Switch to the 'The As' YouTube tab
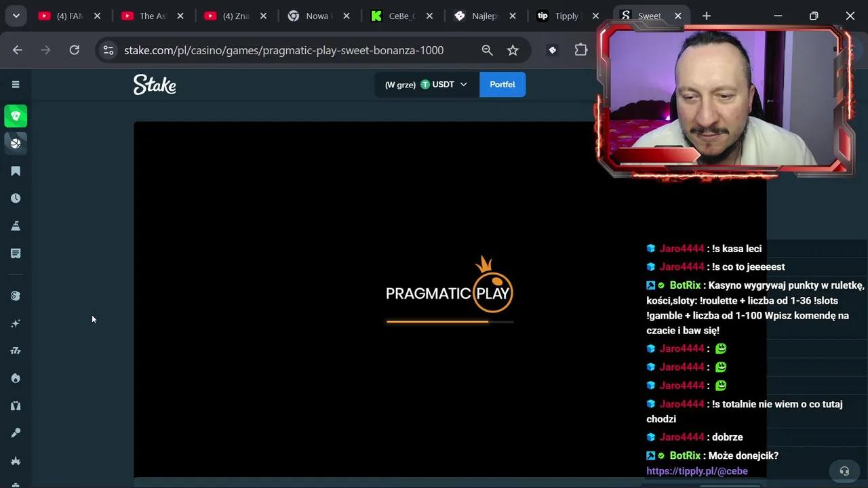Screen dimensions: 868x488 (153, 16)
